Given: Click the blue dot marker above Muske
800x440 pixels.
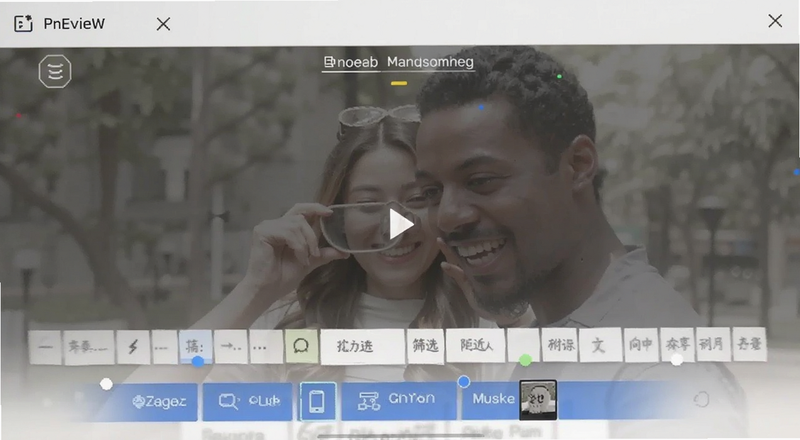Looking at the screenshot, I should 464,381.
